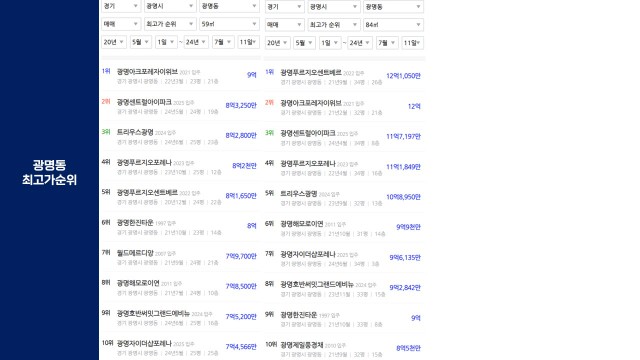Open the 5월 start month dropdown in 59㎡ panel
The height and width of the screenshot is (360, 640).
click(141, 42)
